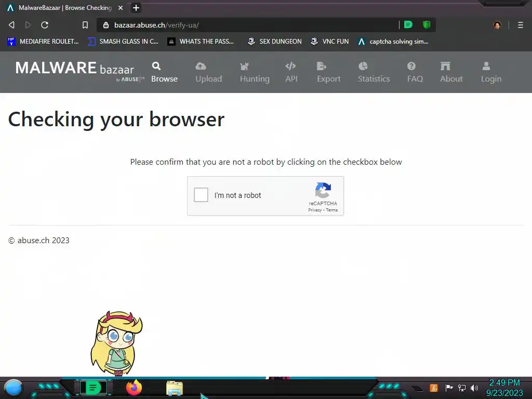Select the MalwareBazaar Browse Checking tab
The width and height of the screenshot is (532, 399).
(64, 8)
